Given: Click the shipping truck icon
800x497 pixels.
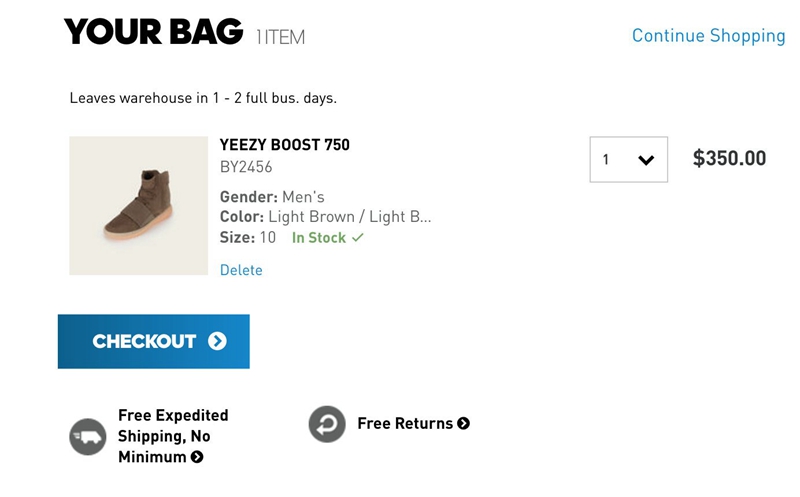Looking at the screenshot, I should [87, 437].
